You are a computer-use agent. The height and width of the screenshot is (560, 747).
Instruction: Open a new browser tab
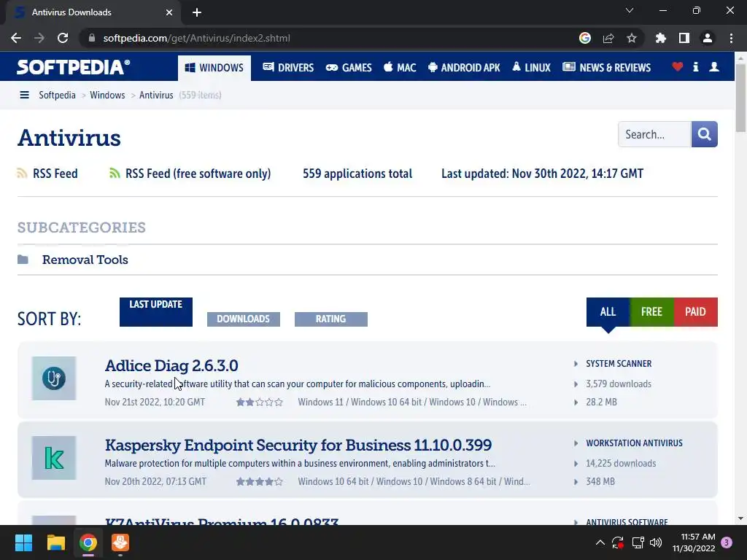tap(197, 12)
